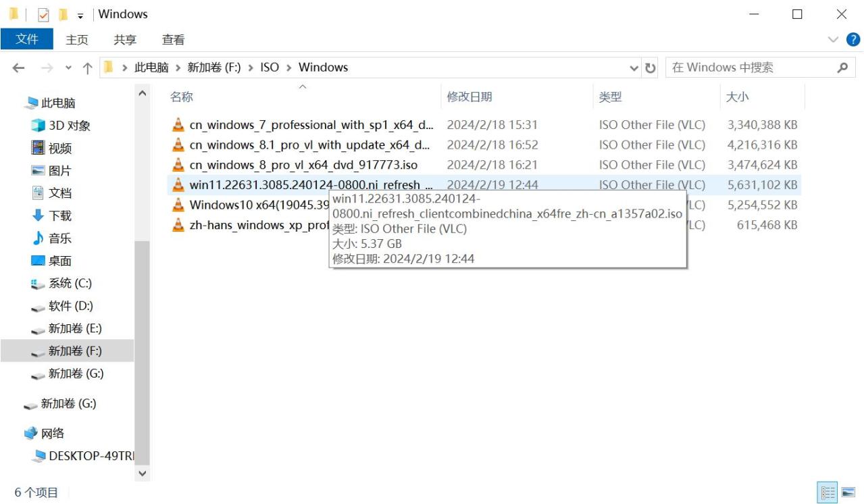
Task: Click VLC cone icon of win11 file
Action: [178, 184]
